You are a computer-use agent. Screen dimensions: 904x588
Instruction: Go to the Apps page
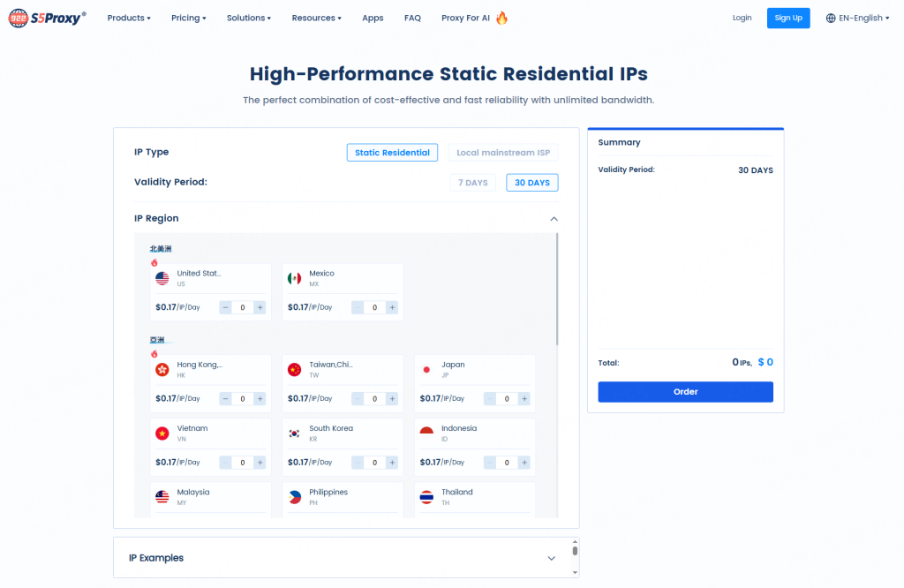373,18
